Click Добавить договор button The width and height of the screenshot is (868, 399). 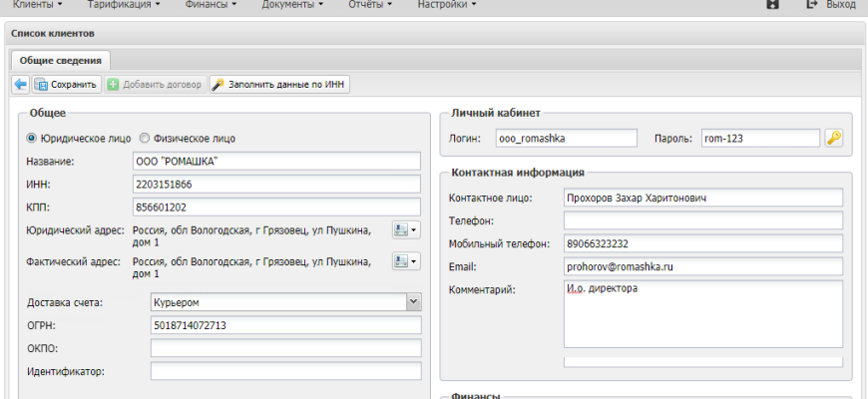click(155, 85)
